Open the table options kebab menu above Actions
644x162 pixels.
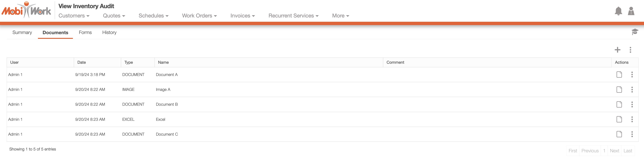630,50
